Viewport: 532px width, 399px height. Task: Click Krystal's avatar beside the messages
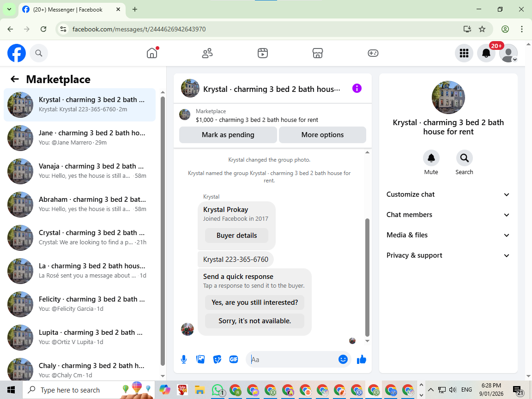click(x=187, y=329)
